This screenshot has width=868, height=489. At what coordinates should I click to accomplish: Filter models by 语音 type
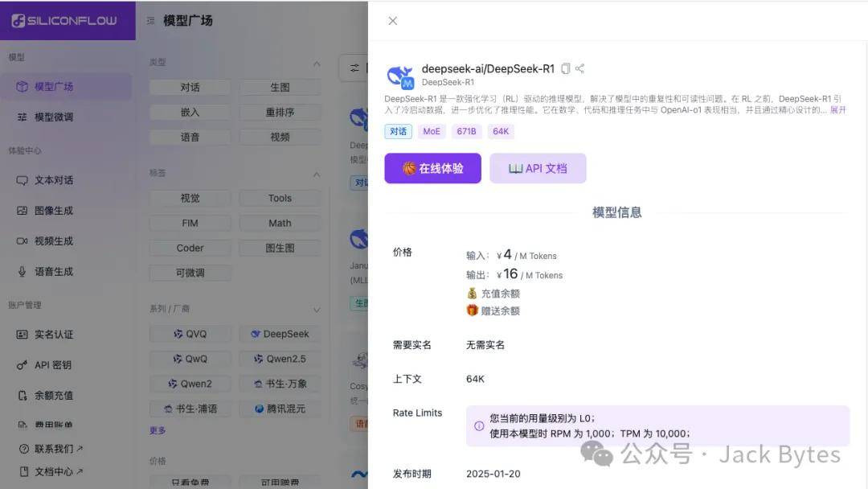tap(190, 138)
